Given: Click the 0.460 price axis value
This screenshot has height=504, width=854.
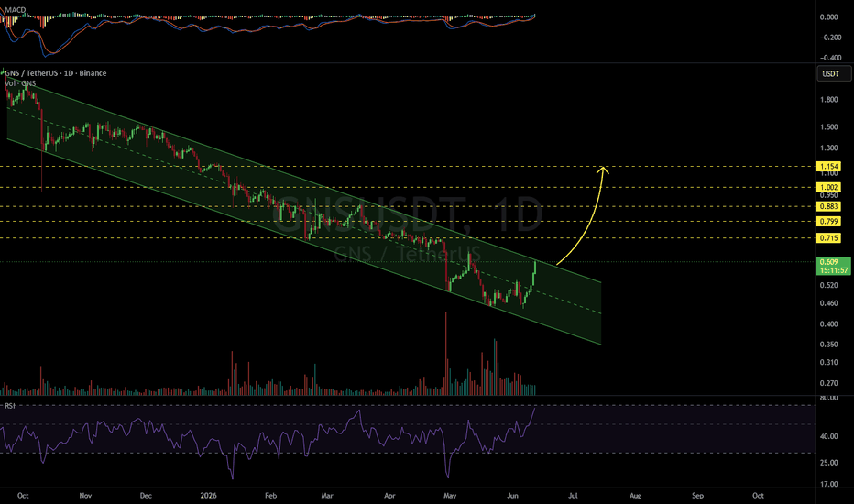Looking at the screenshot, I should (829, 303).
